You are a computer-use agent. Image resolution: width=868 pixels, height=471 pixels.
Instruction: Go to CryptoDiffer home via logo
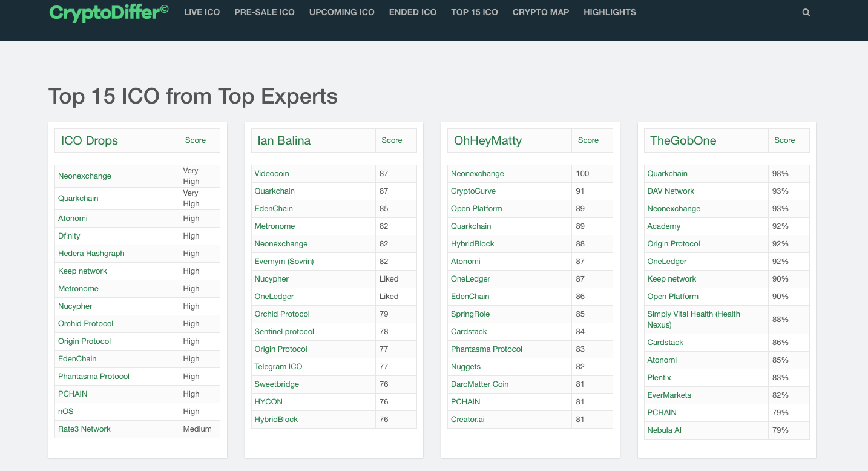point(109,12)
